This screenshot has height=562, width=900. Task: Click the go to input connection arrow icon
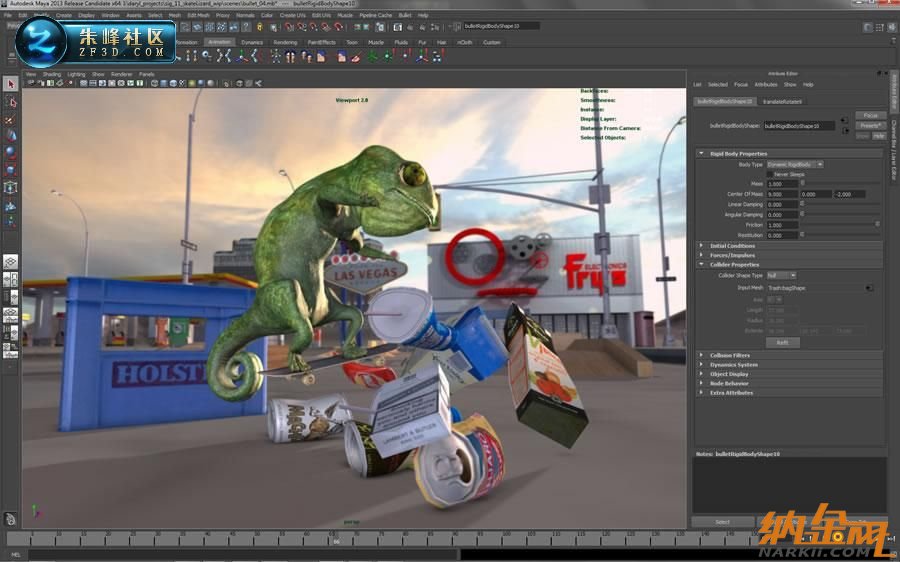click(844, 121)
